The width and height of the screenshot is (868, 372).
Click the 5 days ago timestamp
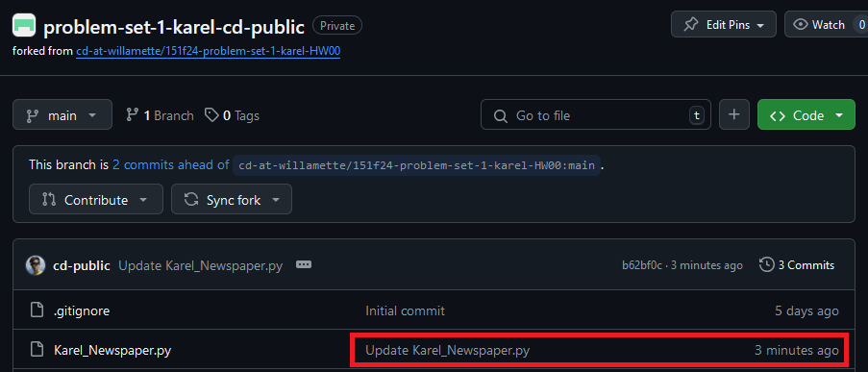(x=806, y=310)
